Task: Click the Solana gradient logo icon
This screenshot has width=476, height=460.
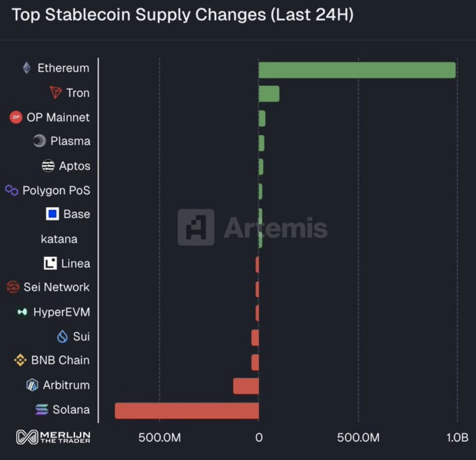Action: click(x=42, y=410)
